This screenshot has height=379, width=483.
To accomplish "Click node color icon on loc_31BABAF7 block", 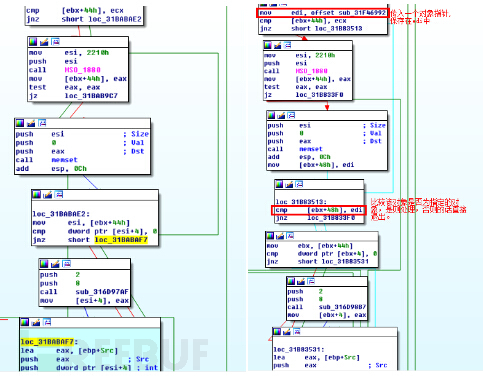I will pyautogui.click(x=25, y=322).
